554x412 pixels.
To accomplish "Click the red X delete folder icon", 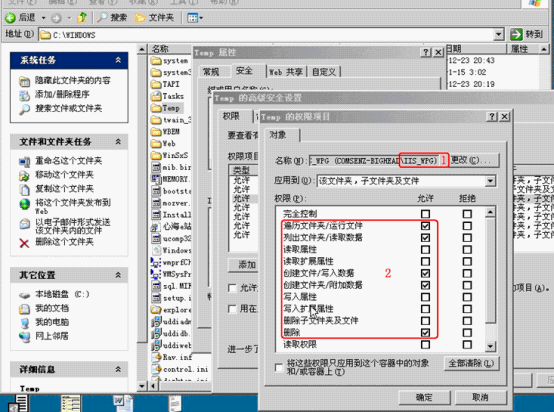I will (x=24, y=243).
